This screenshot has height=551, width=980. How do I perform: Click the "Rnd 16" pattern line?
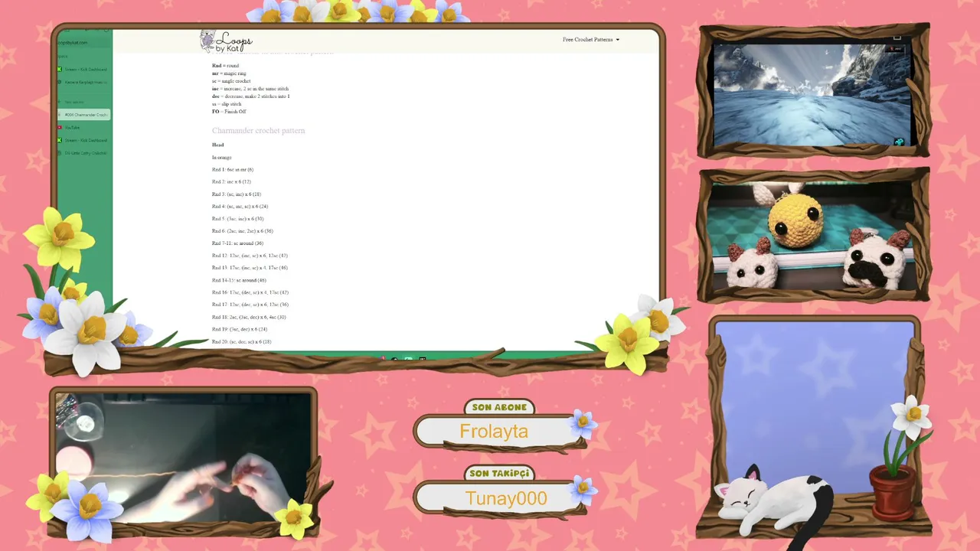coord(250,292)
